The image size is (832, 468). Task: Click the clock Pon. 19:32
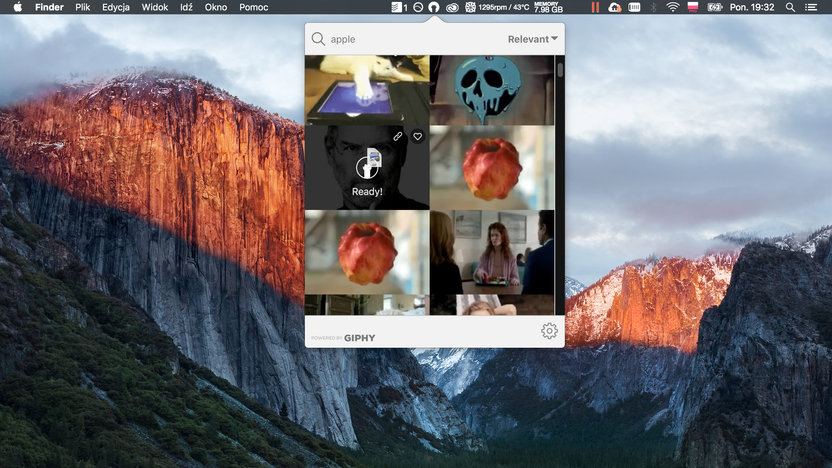click(x=752, y=7)
